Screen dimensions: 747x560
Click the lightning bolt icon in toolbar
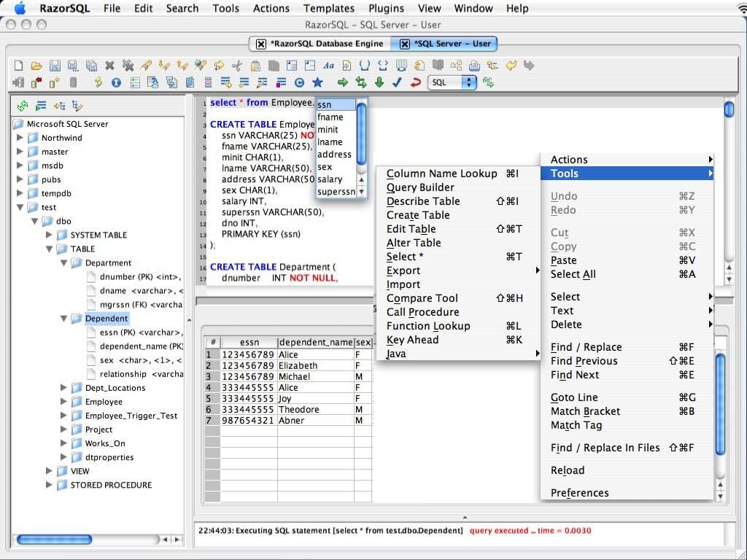click(98, 83)
